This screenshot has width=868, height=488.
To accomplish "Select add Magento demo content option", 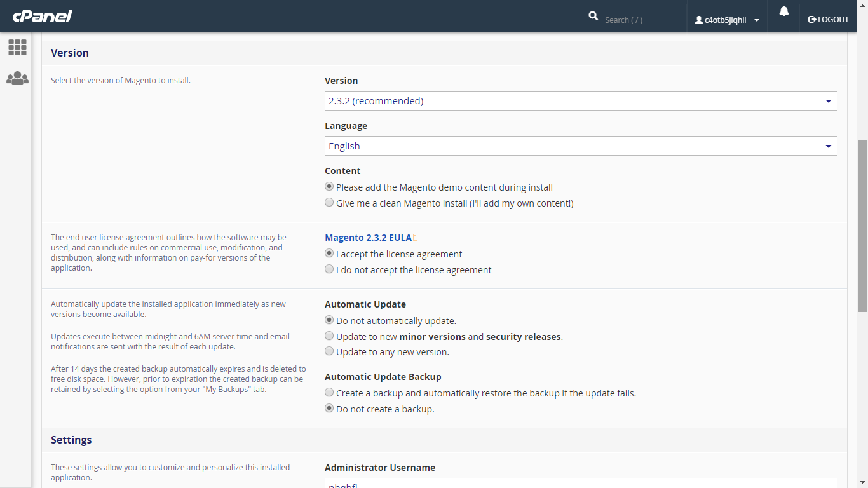I will click(329, 187).
